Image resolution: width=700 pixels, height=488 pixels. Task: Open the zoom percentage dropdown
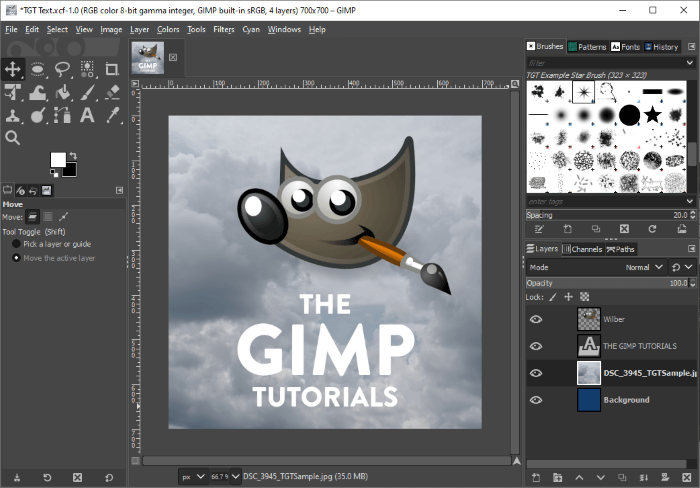point(236,476)
